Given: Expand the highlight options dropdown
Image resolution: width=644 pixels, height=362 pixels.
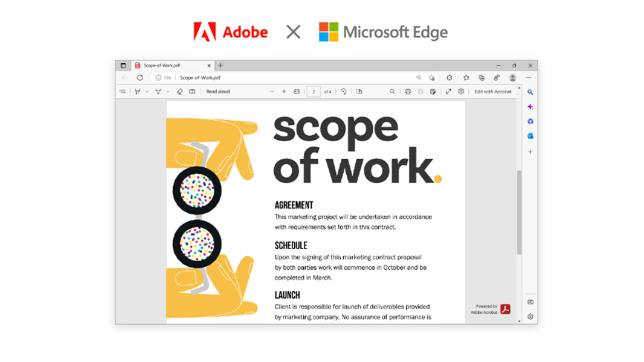Looking at the screenshot, I should 168,92.
